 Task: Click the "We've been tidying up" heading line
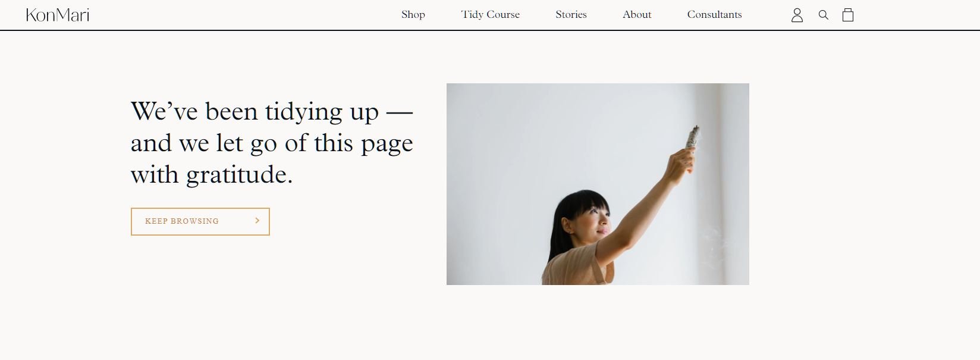pyautogui.click(x=271, y=111)
